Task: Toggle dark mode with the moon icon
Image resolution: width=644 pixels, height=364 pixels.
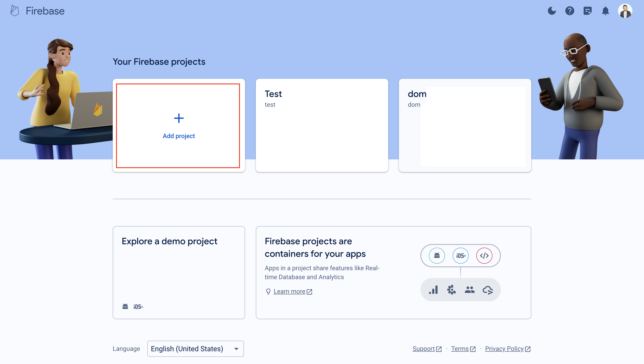Action: (x=551, y=11)
